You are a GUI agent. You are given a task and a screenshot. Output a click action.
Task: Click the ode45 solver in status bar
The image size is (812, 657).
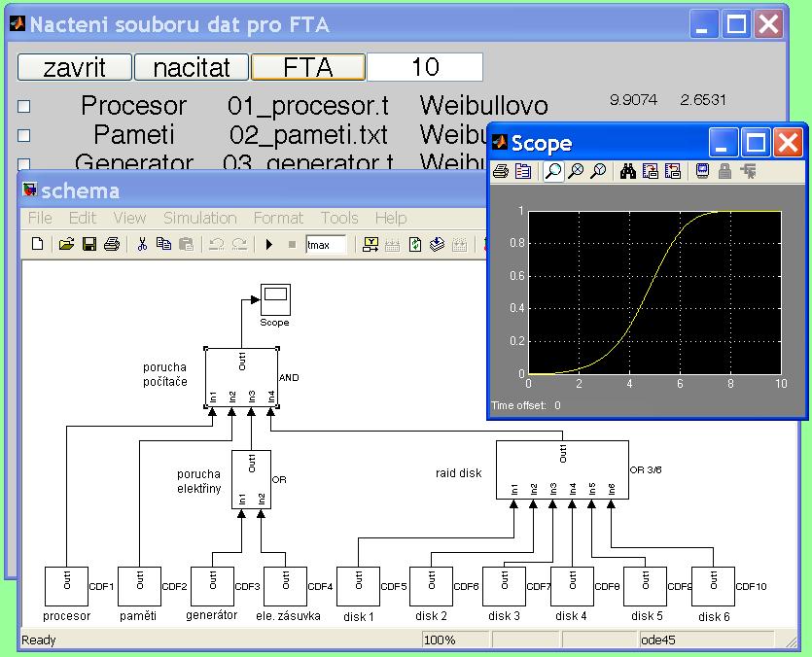coord(706,640)
